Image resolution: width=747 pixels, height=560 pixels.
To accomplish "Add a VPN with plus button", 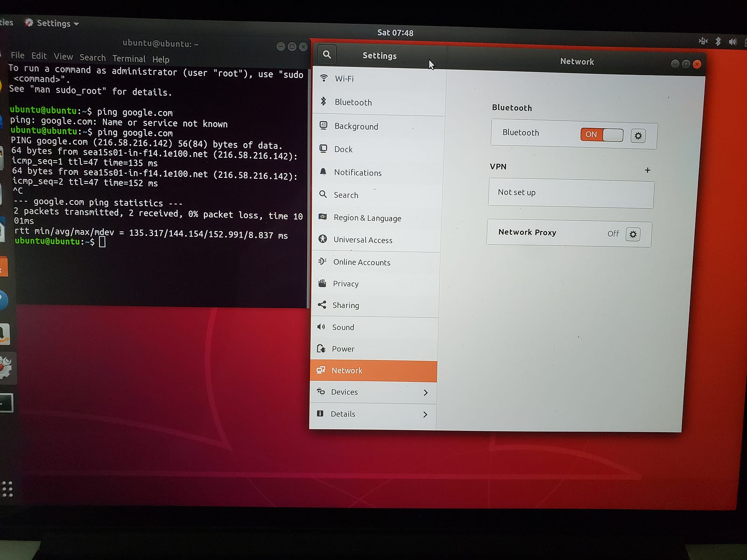I will pos(648,170).
